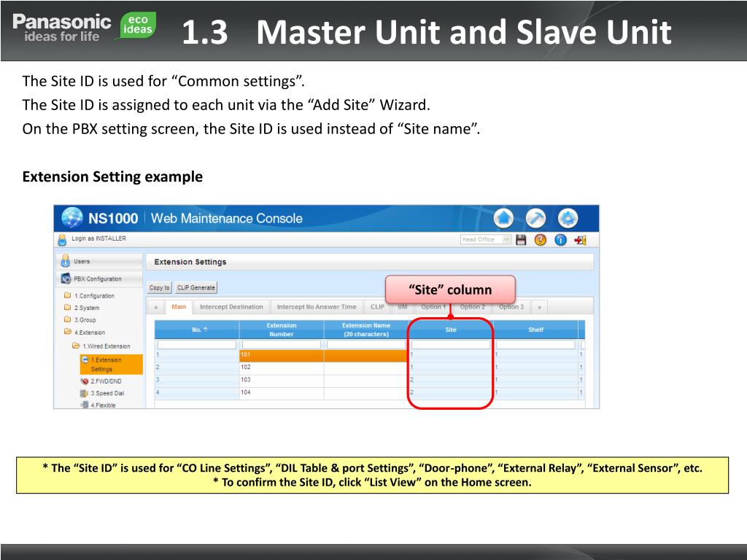
Task: Click the Home icon in console header
Action: coord(503,219)
